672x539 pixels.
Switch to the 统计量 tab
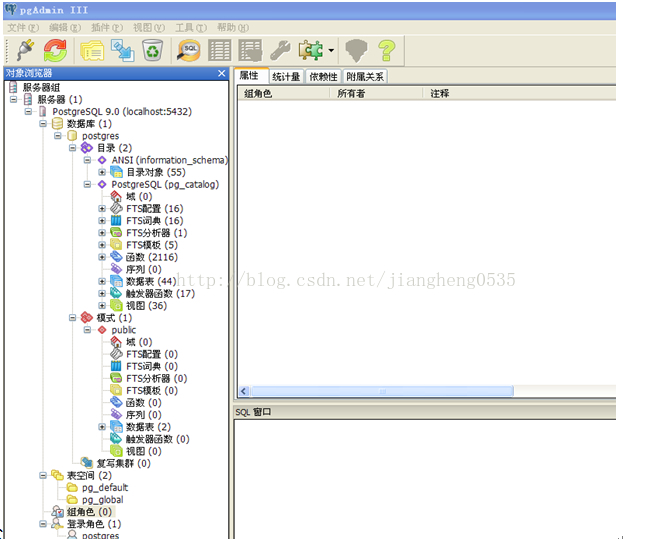click(x=286, y=77)
